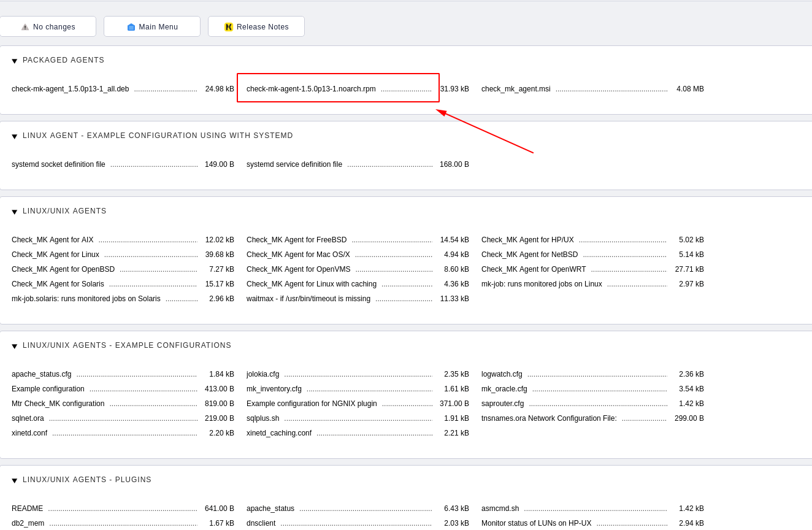Collapse Linux/Unix Agents Plugins section

tap(15, 480)
